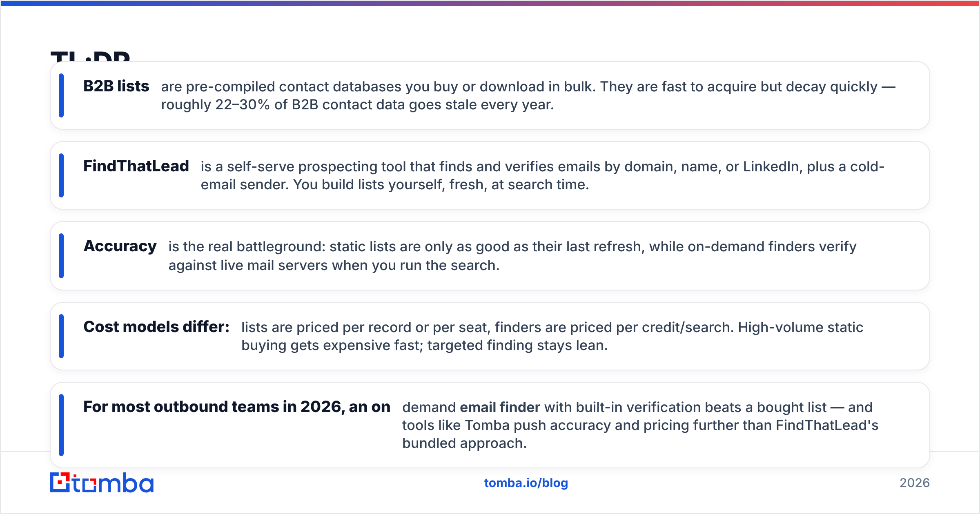980x514 pixels.
Task: Click the blue accent bar of FindThatLead card
Action: tap(61, 175)
